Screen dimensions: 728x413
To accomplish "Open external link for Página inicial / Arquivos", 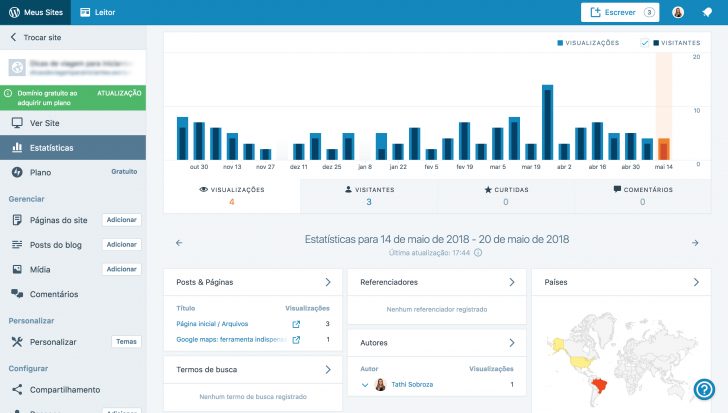I will (x=296, y=324).
